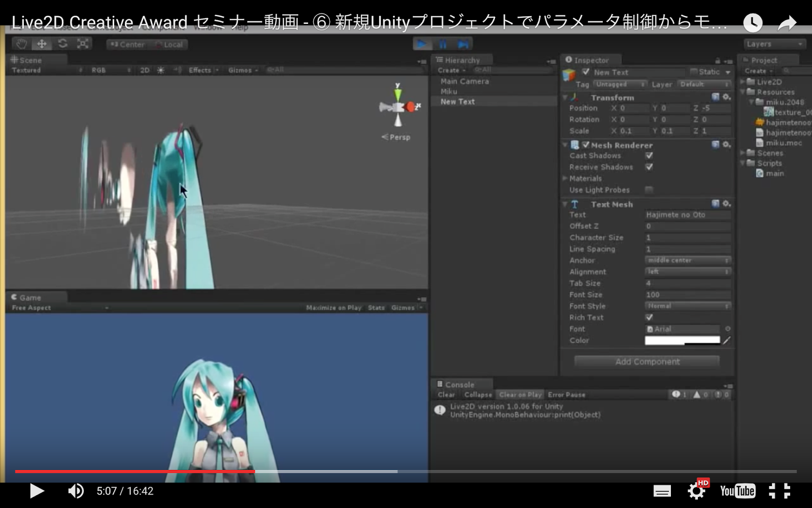This screenshot has width=812, height=508.
Task: Toggle YouTube subtitles button
Action: (x=662, y=491)
